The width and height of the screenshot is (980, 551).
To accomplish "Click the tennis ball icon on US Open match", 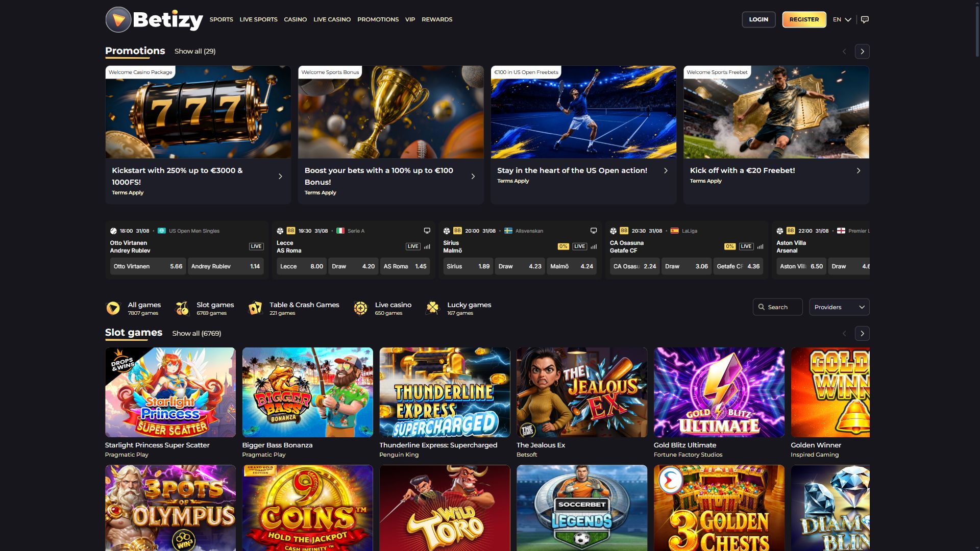I will 113,231.
